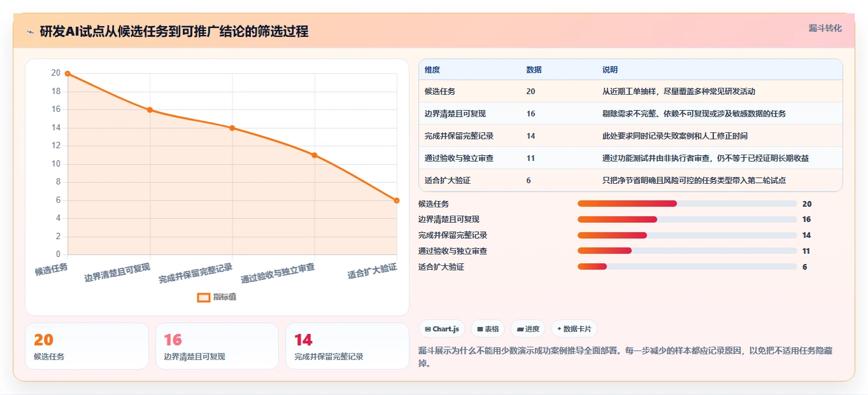Click the value 11 next to progress bar
Image resolution: width=868 pixels, height=395 pixels.
(x=806, y=251)
